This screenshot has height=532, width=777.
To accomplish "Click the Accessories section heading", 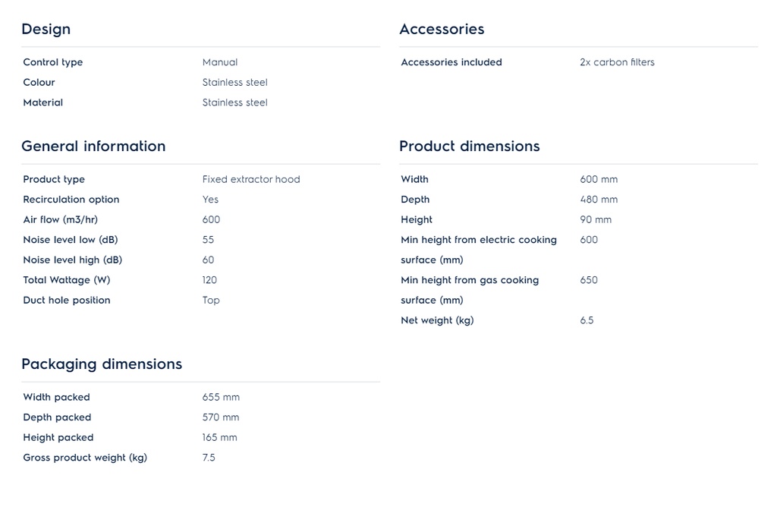I will (442, 30).
